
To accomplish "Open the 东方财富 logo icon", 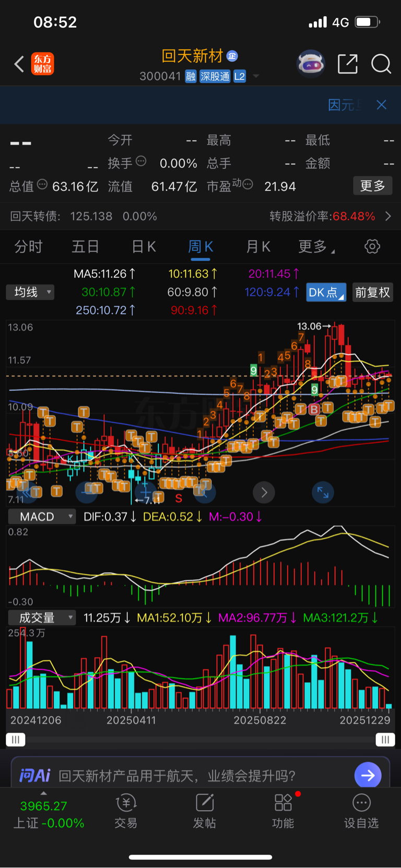I will click(42, 64).
